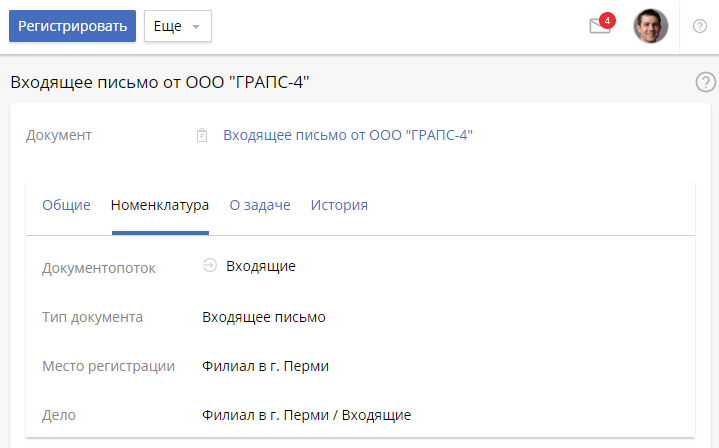Open the Еще dropdown menu

point(177,26)
